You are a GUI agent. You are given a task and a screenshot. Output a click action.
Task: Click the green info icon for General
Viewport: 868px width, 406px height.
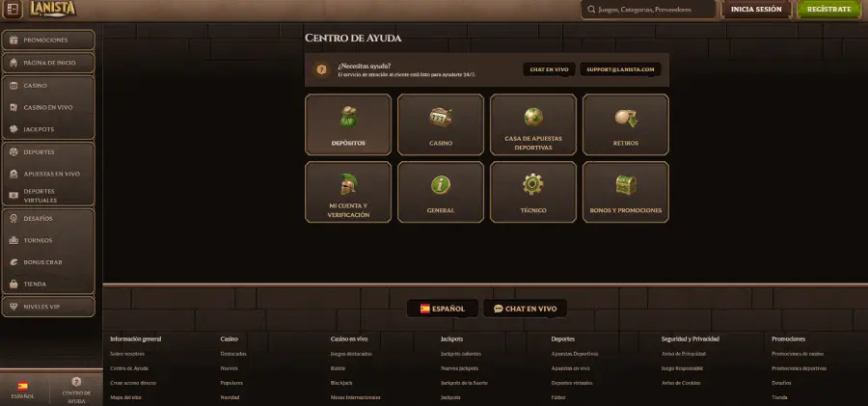pos(441,184)
